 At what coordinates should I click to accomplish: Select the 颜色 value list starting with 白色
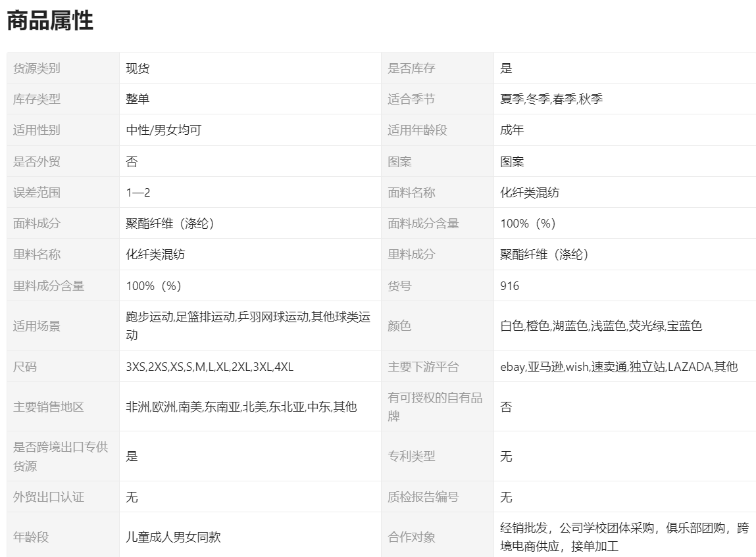601,326
